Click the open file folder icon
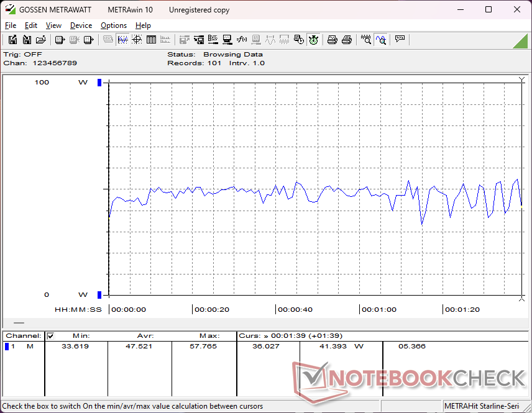This screenshot has width=532, height=413. click(41, 40)
